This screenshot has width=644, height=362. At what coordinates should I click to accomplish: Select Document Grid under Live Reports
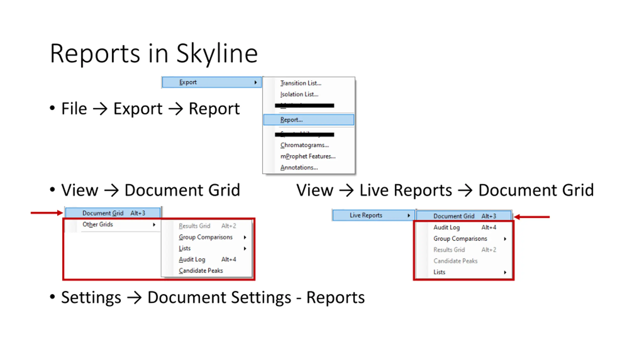tap(464, 216)
